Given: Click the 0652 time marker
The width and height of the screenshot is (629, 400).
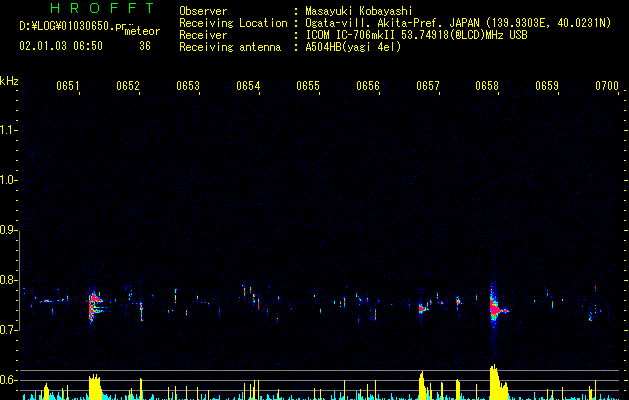Looking at the screenshot, I should pos(128,86).
